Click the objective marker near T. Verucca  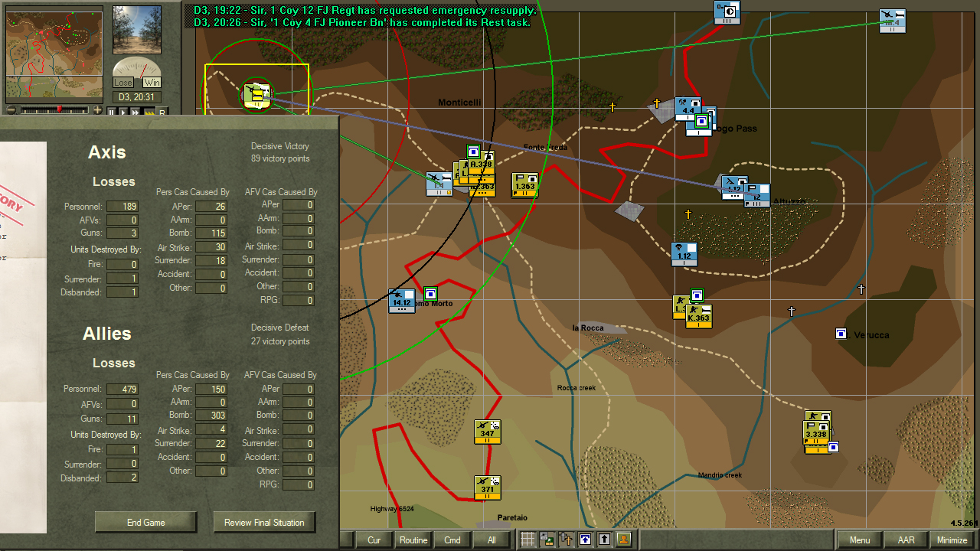point(841,334)
